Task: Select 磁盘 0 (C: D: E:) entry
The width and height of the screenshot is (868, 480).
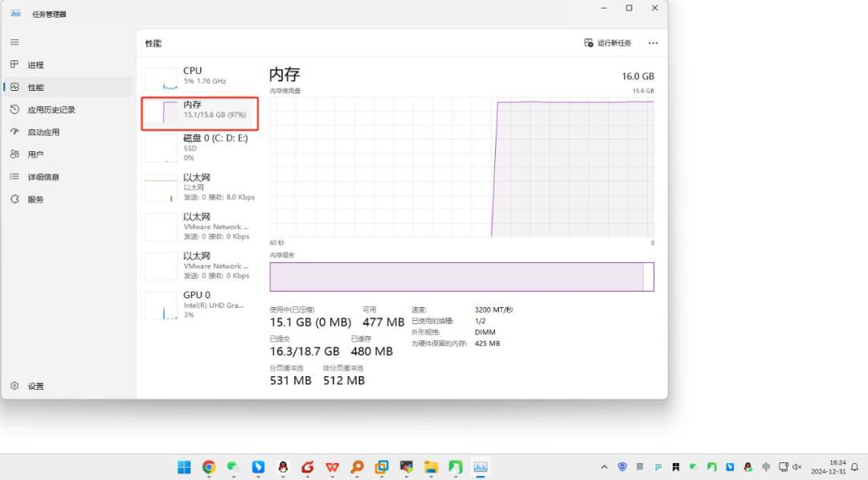Action: tap(200, 149)
